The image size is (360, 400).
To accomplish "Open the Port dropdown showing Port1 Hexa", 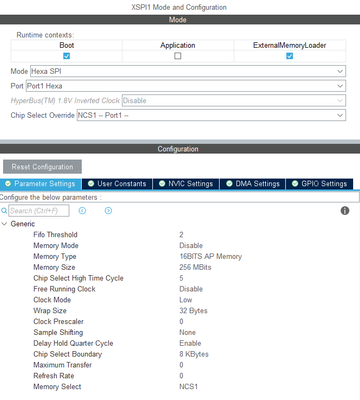I will click(x=186, y=86).
